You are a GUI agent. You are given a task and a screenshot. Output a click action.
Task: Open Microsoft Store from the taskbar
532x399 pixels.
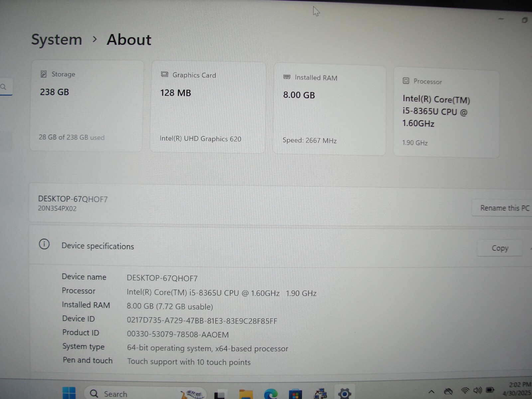(x=295, y=394)
